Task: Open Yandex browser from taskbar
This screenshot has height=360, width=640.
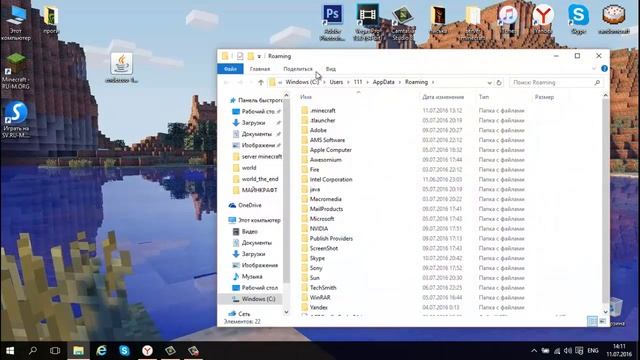Action: pyautogui.click(x=147, y=351)
